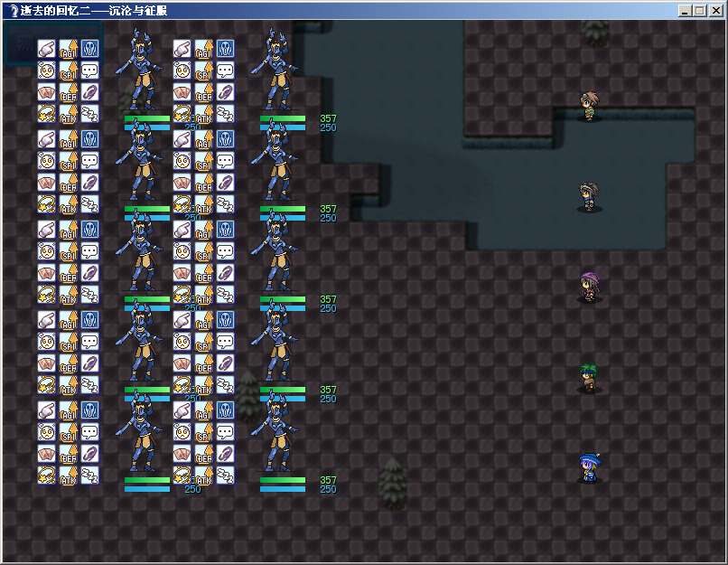Select the ATK up icon in the fourth row's left grid
Screen dimensions: 728x565
tap(69, 386)
